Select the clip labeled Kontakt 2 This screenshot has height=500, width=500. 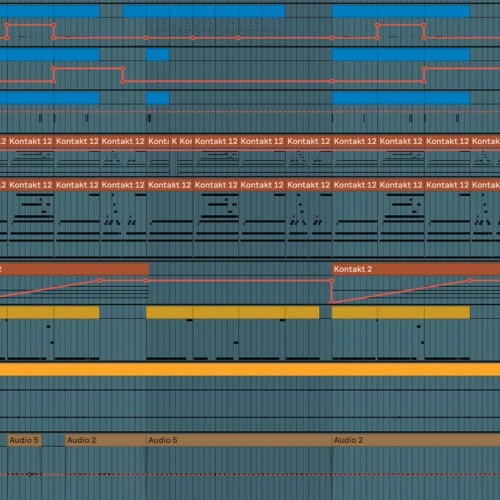416,269
